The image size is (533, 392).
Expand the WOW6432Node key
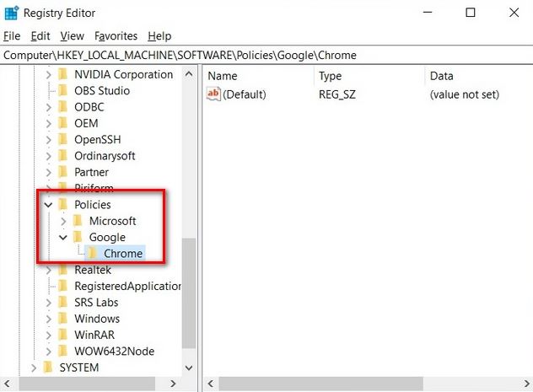48,352
